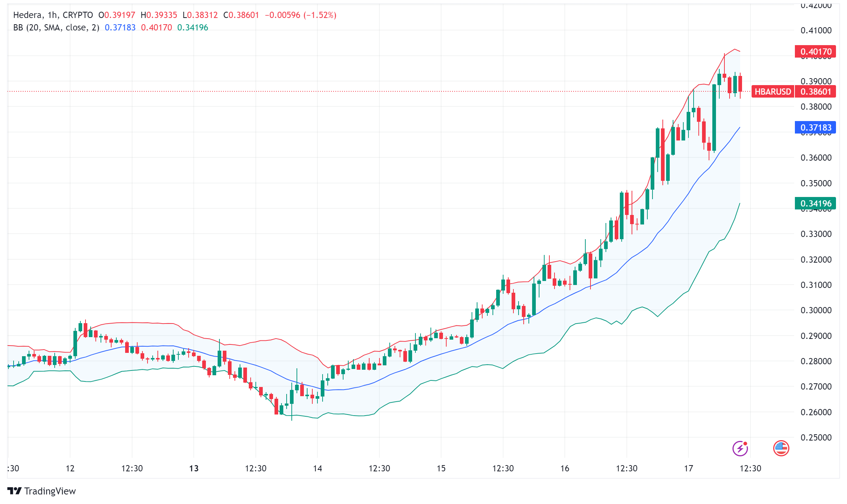Click the 12:30 label between 16 and 17
Image resolution: width=847 pixels, height=504 pixels.
click(x=627, y=468)
